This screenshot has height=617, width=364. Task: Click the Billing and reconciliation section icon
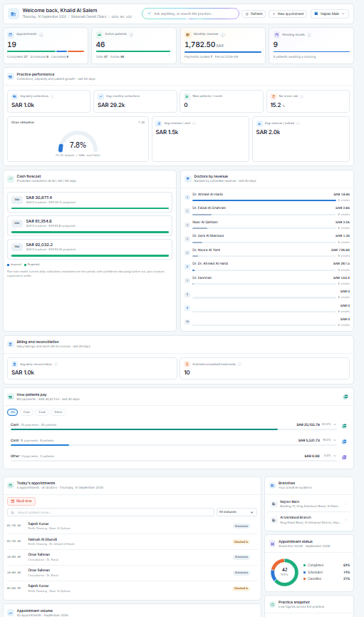(x=11, y=344)
